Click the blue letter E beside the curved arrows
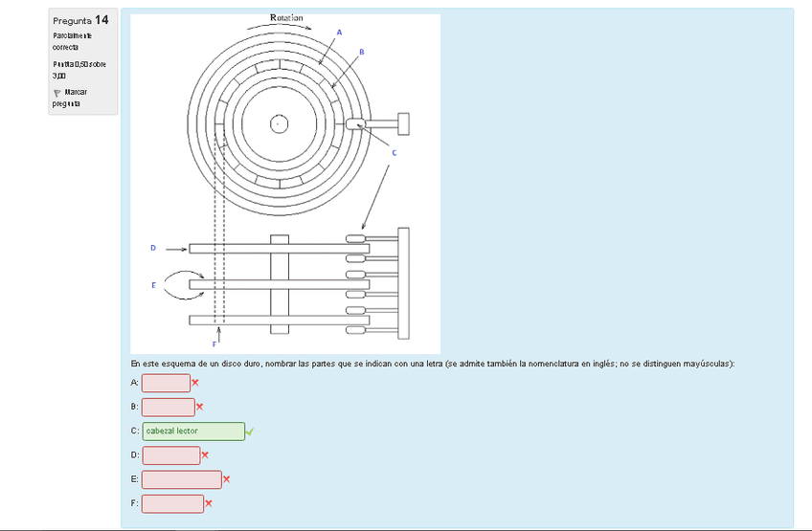812x531 pixels. [x=153, y=285]
